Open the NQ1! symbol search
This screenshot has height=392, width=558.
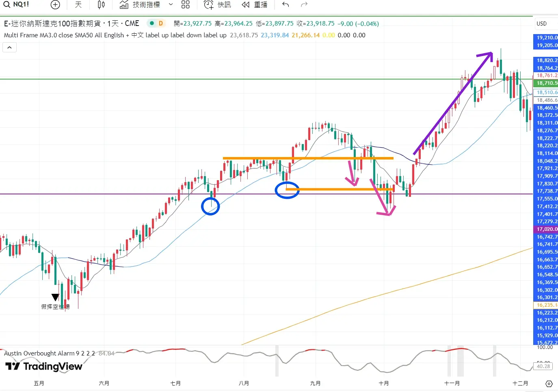click(x=16, y=4)
